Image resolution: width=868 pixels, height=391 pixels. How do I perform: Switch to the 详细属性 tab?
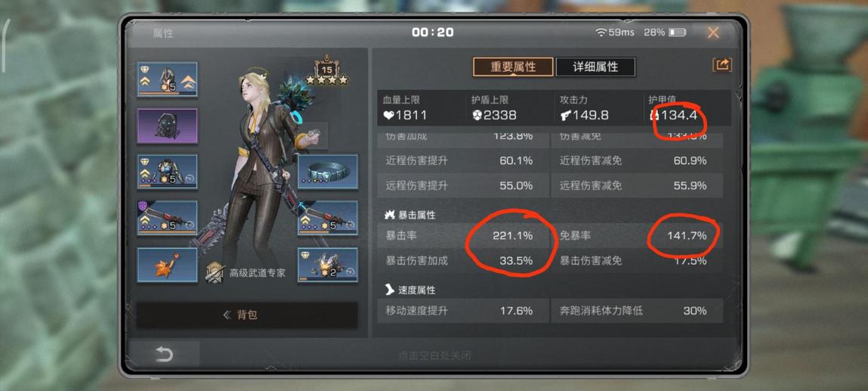[x=595, y=67]
